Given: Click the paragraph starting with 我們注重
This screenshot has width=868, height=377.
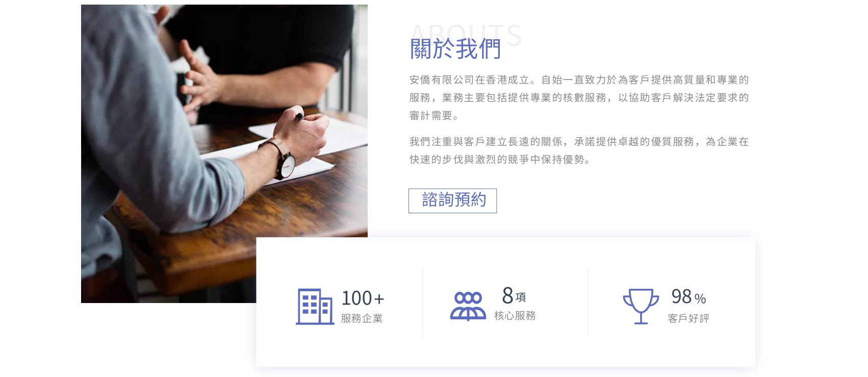Looking at the screenshot, I should pyautogui.click(x=579, y=150).
